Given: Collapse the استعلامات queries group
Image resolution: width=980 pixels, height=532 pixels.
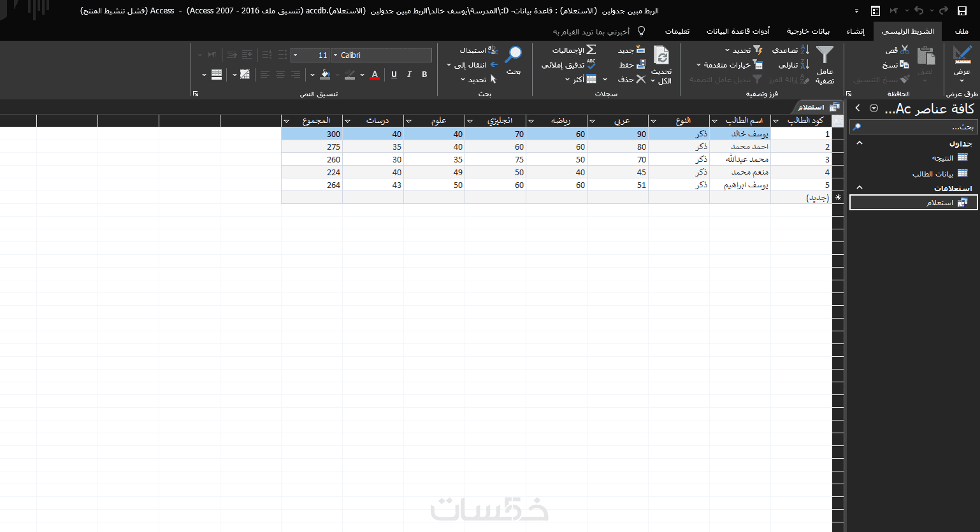Looking at the screenshot, I should (x=860, y=188).
